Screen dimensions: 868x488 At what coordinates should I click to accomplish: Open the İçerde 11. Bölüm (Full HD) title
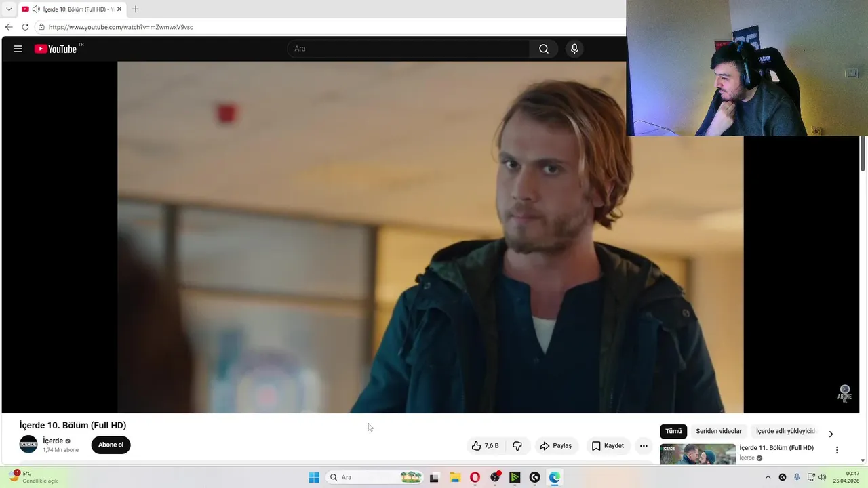[x=776, y=448]
